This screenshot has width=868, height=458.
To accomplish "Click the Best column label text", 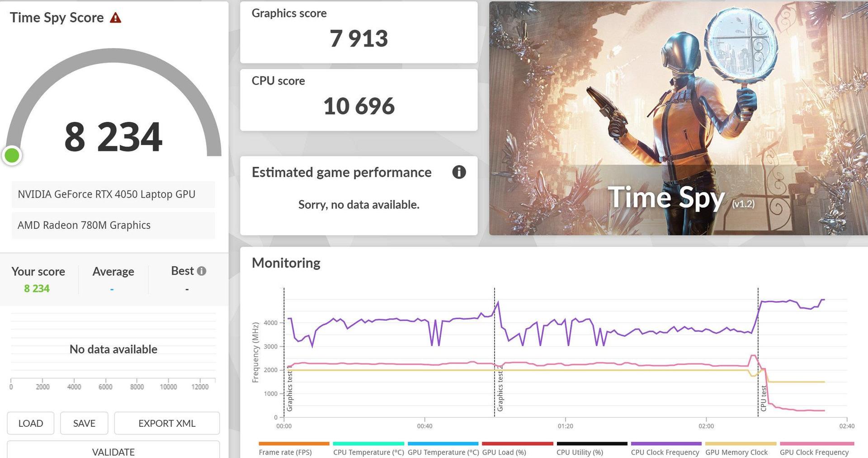I will 182,271.
